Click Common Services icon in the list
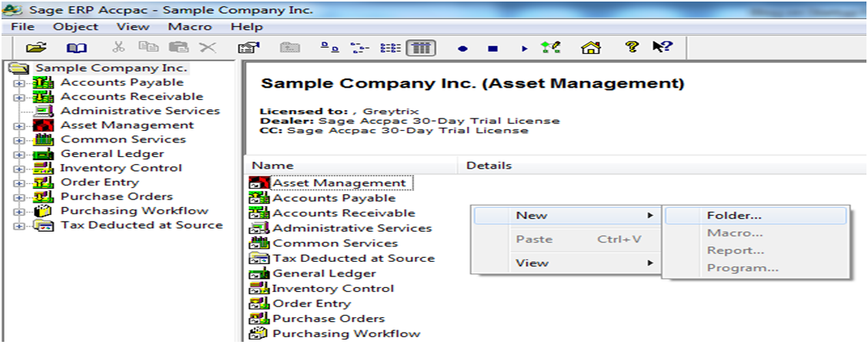 pos(259,243)
